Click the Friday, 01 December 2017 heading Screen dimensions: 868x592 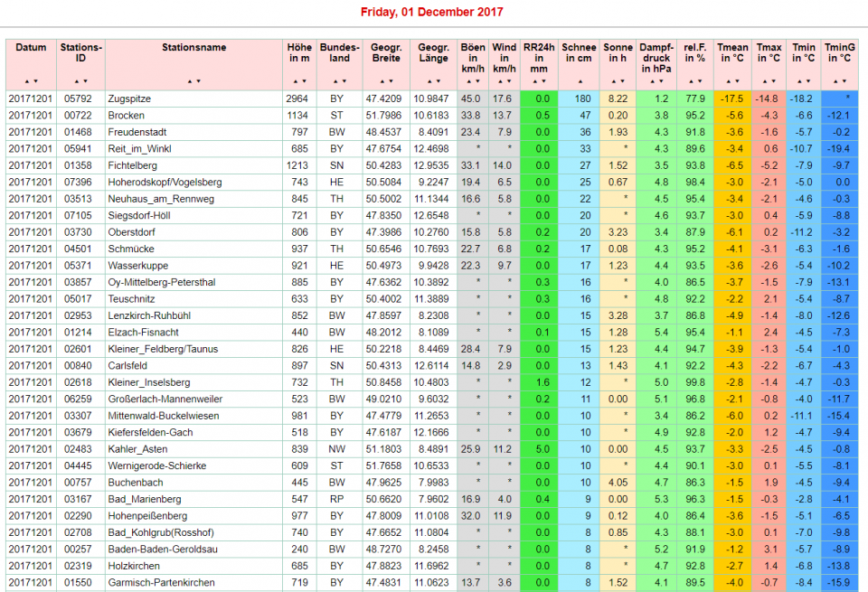pyautogui.click(x=432, y=13)
